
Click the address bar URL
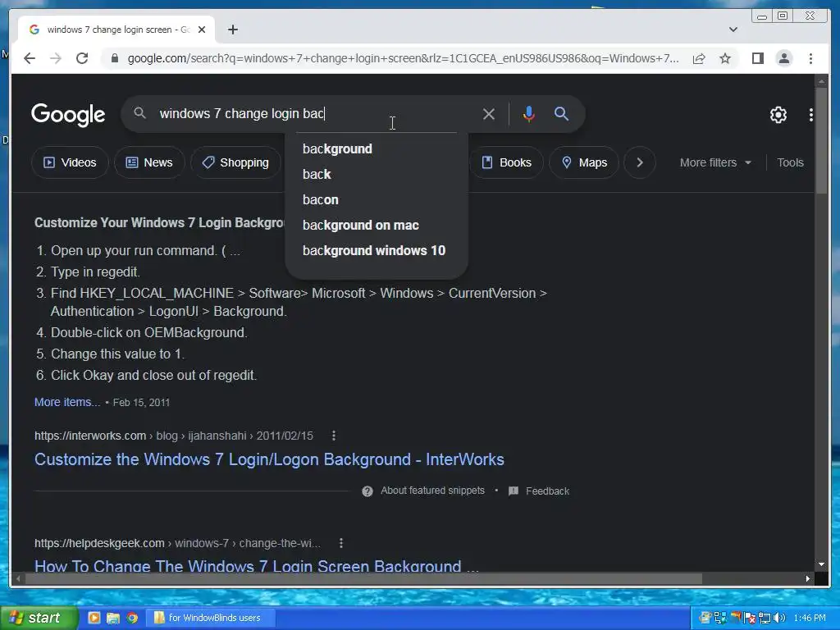[x=403, y=58]
